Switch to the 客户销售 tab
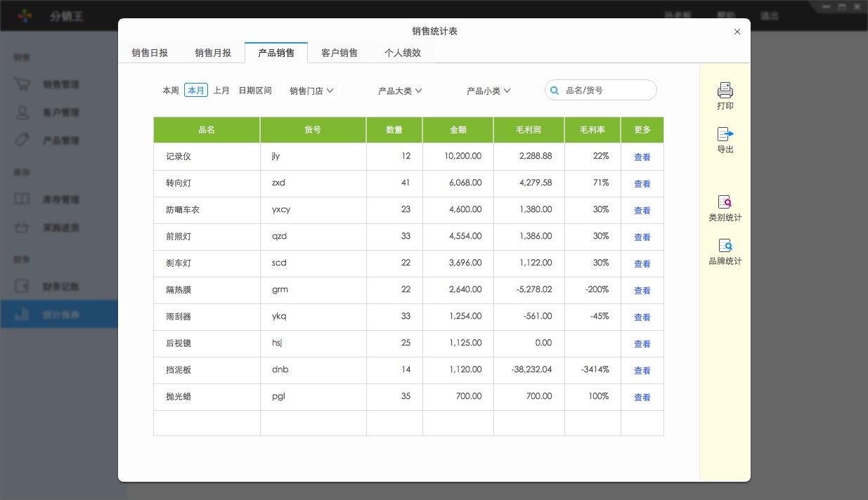Screen dimensions: 868x500 (x=339, y=53)
